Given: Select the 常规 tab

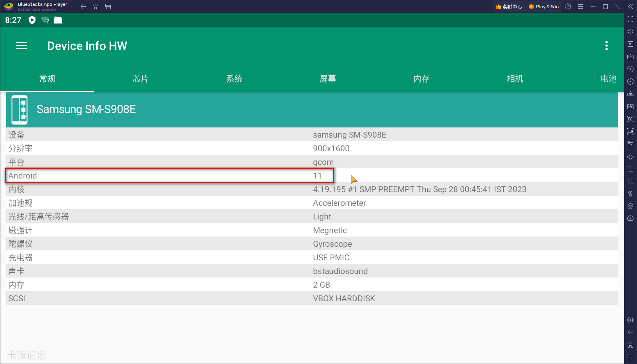Looking at the screenshot, I should 47,79.
